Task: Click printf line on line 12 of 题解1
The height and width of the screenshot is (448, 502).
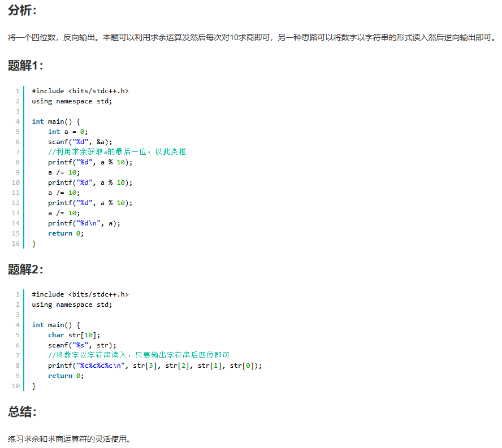Action: [x=90, y=203]
